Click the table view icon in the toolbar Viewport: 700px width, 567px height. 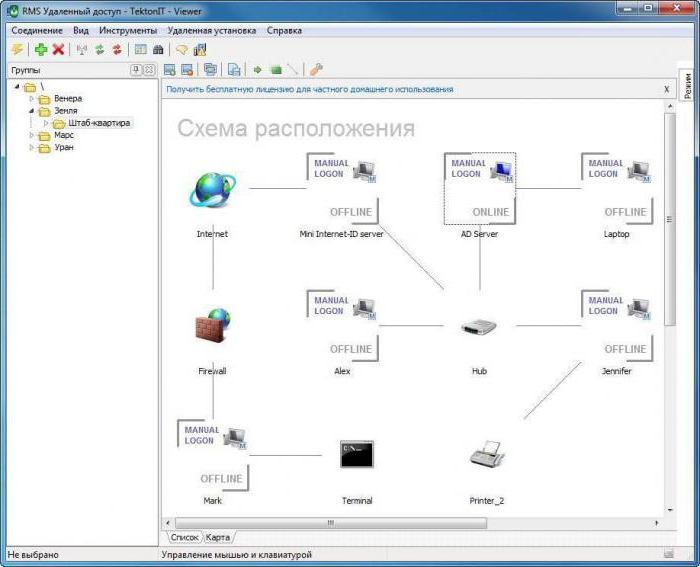pos(141,49)
